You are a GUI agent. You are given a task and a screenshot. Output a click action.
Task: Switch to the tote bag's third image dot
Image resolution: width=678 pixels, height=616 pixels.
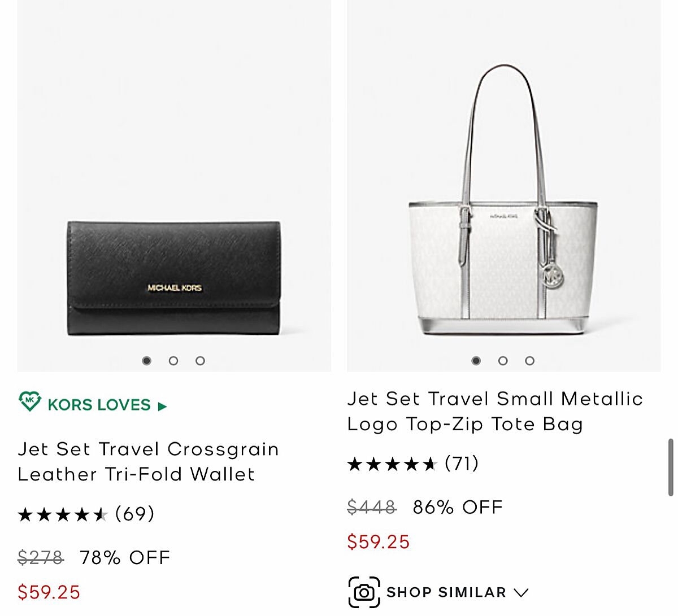[x=529, y=361]
